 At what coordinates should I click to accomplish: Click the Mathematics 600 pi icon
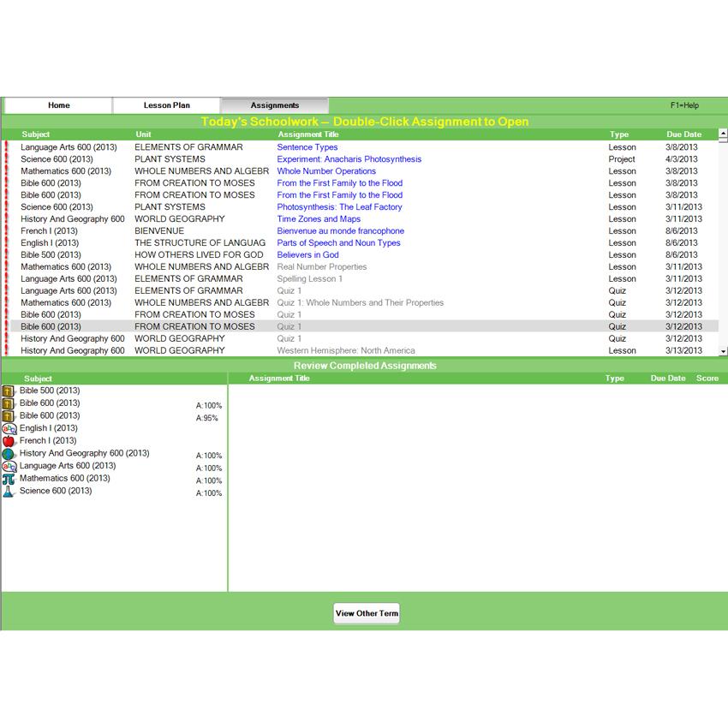click(x=9, y=479)
